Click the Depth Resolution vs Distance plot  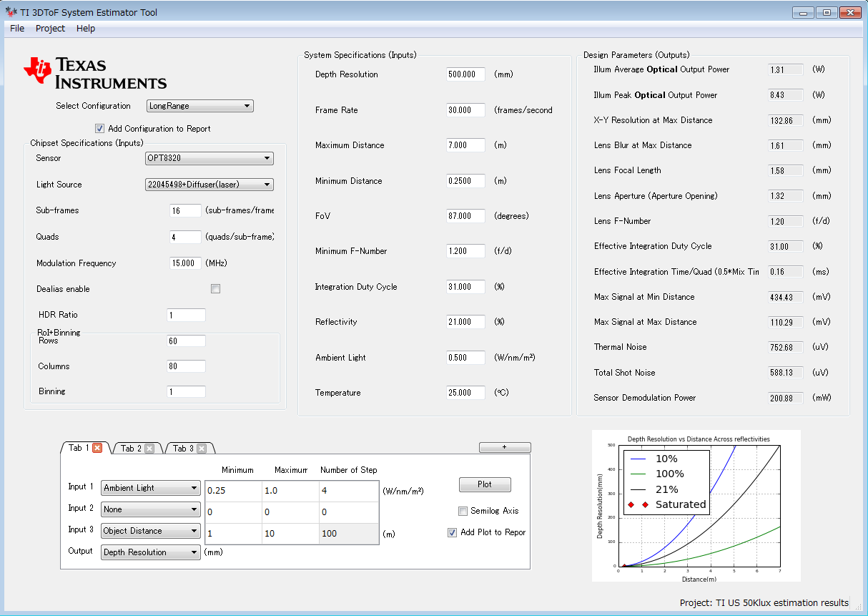[x=696, y=505]
